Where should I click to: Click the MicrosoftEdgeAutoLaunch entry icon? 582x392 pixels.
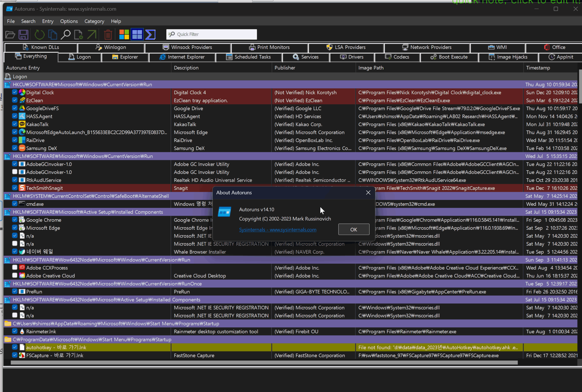click(22, 132)
